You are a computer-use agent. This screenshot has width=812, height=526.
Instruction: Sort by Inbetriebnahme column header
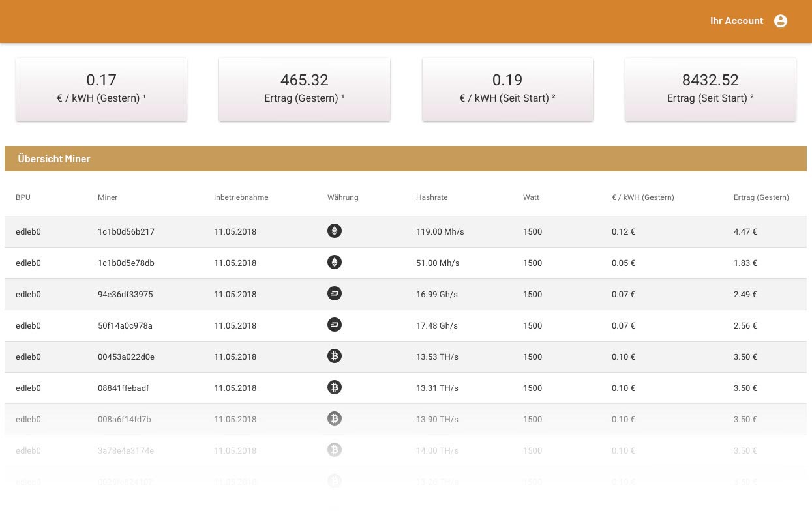pyautogui.click(x=241, y=197)
